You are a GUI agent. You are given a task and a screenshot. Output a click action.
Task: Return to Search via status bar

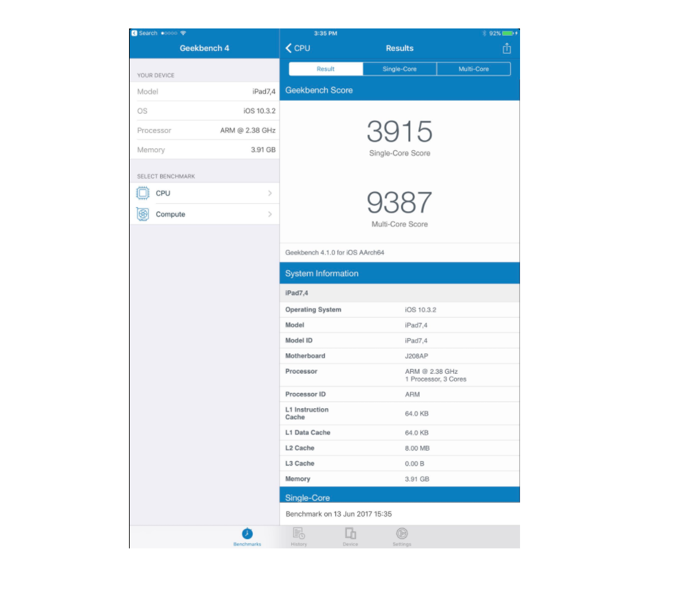144,33
